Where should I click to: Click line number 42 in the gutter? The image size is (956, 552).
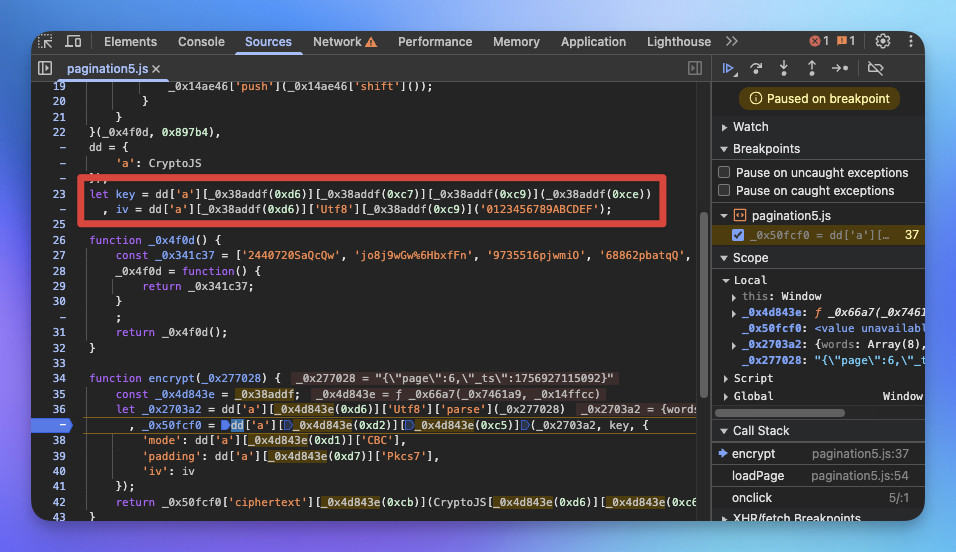click(x=59, y=502)
